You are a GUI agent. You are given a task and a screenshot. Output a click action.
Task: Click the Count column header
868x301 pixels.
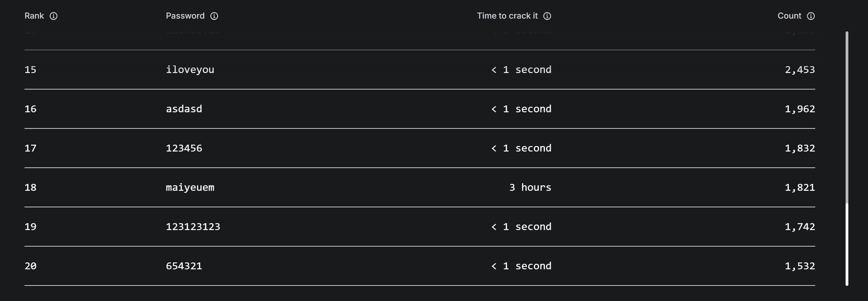(x=789, y=16)
